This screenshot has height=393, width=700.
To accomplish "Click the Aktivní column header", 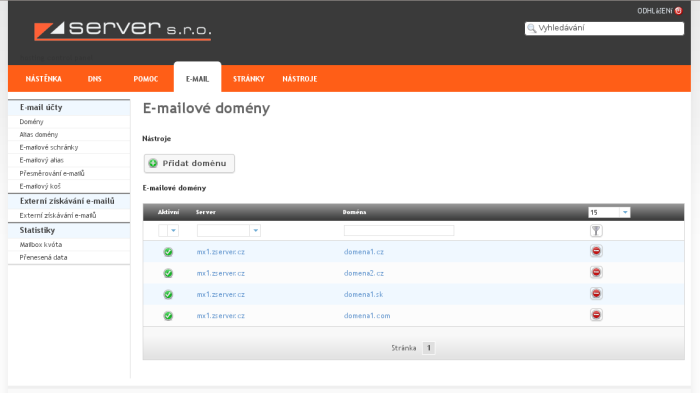I will pos(168,213).
